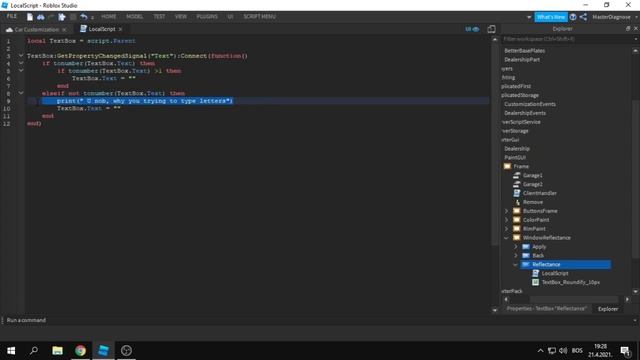Open the PLUGINS ribbon tab
Viewport: 640px width, 360px height.
tap(207, 17)
